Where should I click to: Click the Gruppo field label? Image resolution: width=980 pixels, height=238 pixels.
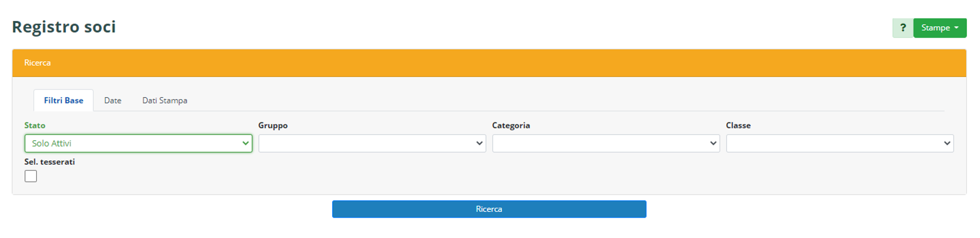pos(273,126)
